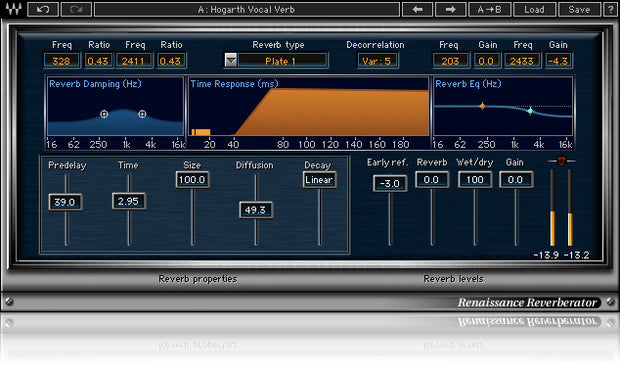This screenshot has width=620, height=372.
Task: Select the second damping Ratio 0.43 next to 2411
Action: click(x=171, y=60)
